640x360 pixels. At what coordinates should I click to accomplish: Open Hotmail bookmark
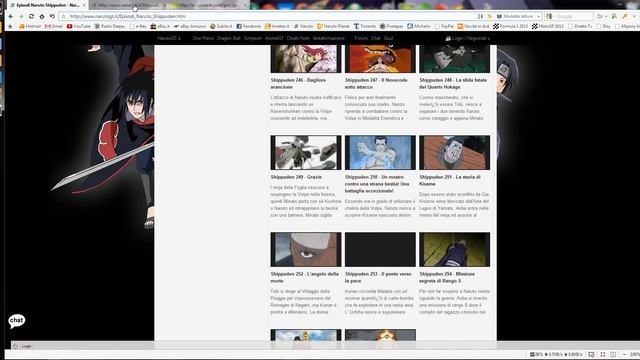30,26
